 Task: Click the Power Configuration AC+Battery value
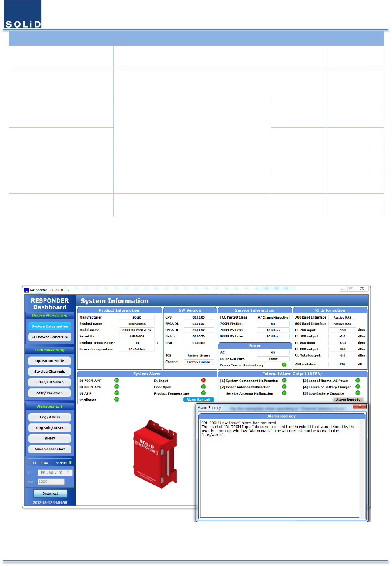pos(137,349)
